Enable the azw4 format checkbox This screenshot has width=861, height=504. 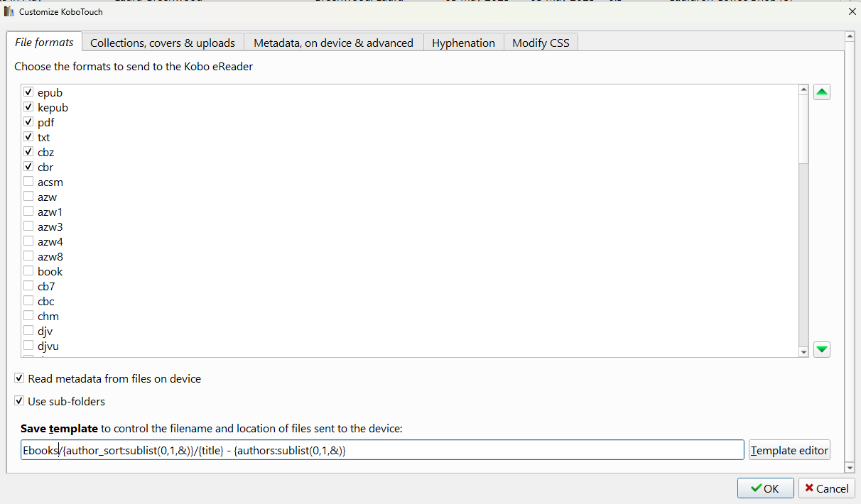(x=28, y=241)
